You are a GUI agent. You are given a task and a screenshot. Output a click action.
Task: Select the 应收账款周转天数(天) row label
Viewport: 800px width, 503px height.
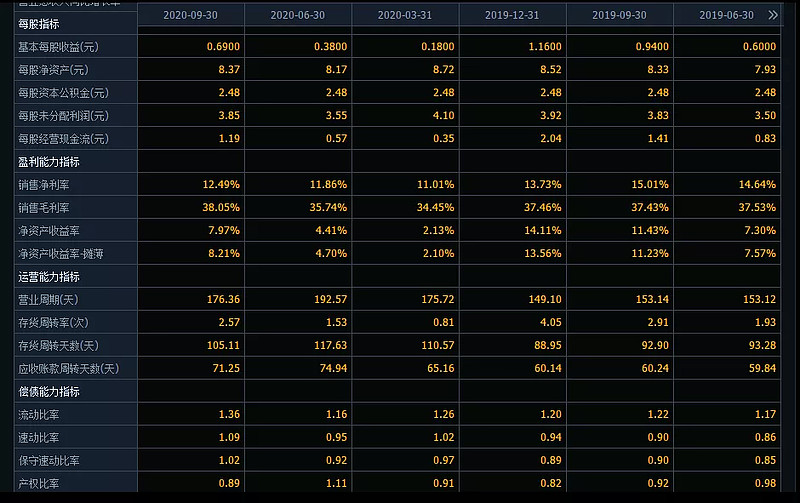coord(68,369)
